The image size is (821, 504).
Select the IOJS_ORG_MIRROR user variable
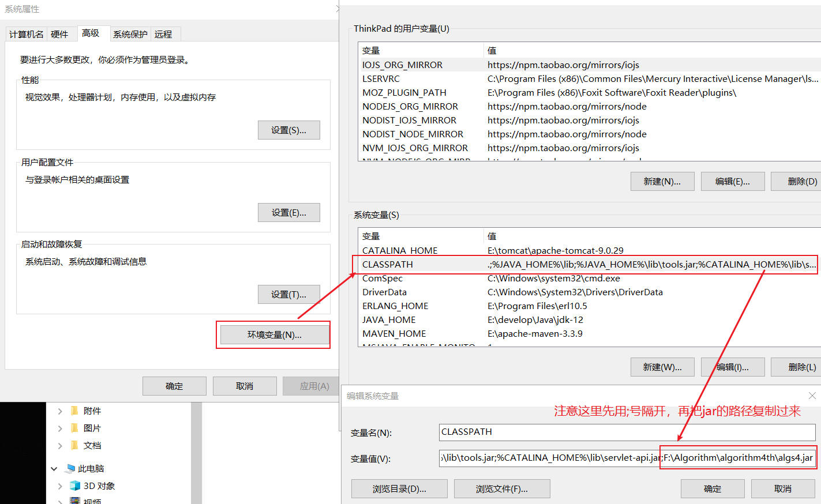(x=588, y=65)
